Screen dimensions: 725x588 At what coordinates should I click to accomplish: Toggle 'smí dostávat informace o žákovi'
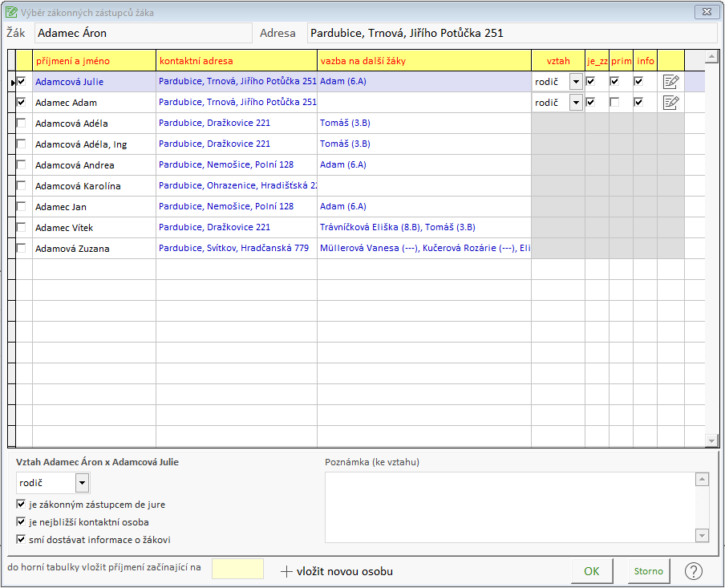click(21, 539)
